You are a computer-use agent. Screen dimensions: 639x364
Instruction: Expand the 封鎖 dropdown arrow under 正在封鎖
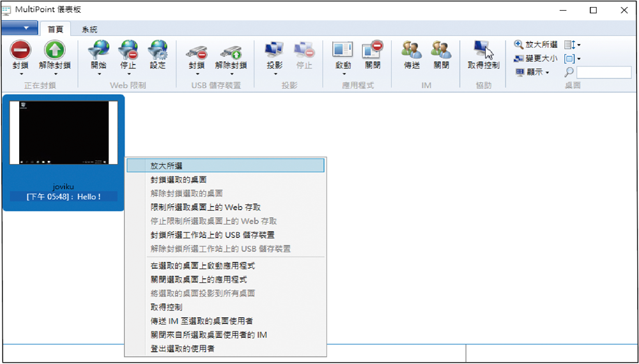pyautogui.click(x=20, y=73)
